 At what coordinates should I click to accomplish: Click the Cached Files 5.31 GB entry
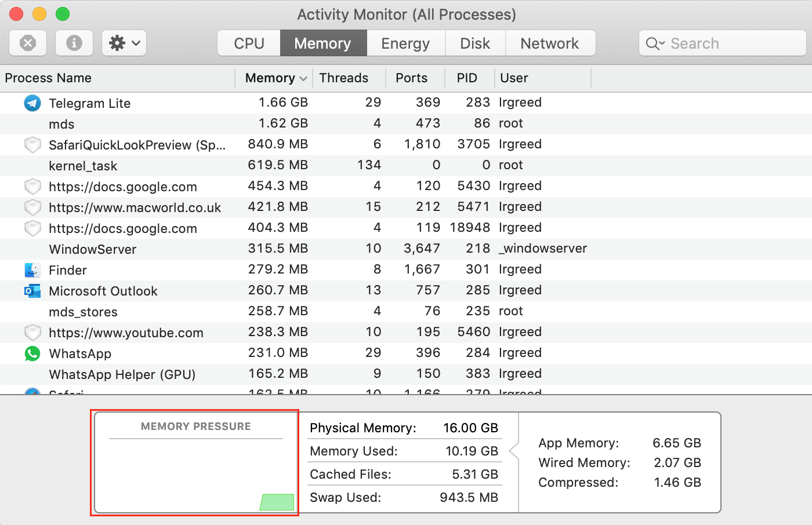click(x=404, y=474)
